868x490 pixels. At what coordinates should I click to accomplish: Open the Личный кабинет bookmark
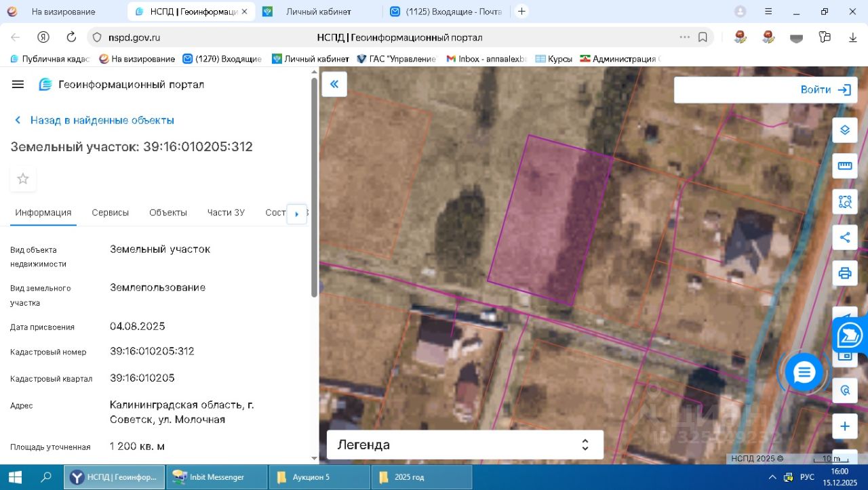311,59
